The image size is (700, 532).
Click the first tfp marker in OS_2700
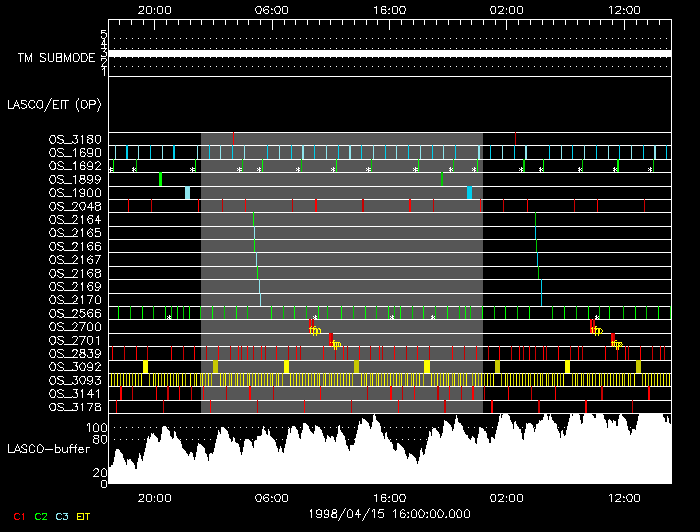pyautogui.click(x=314, y=330)
